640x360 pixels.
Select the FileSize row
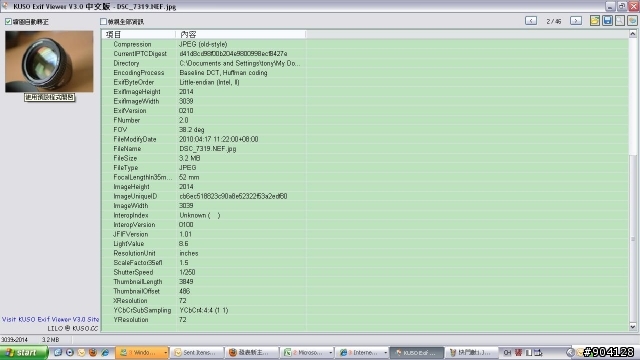(365, 158)
